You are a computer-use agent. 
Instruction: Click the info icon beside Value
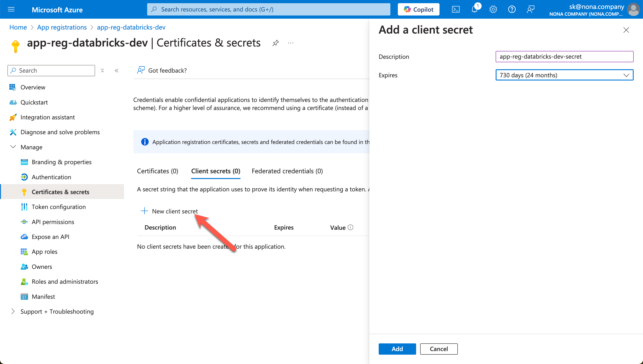pyautogui.click(x=350, y=227)
